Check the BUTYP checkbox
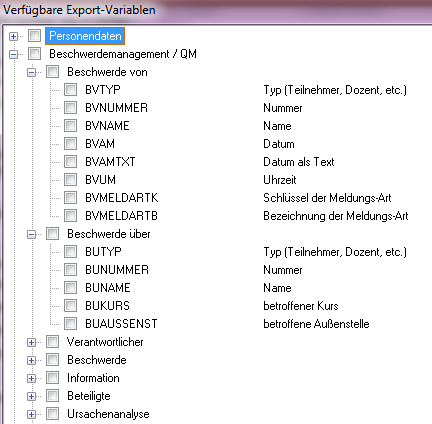This screenshot has height=424, width=432. click(x=71, y=252)
